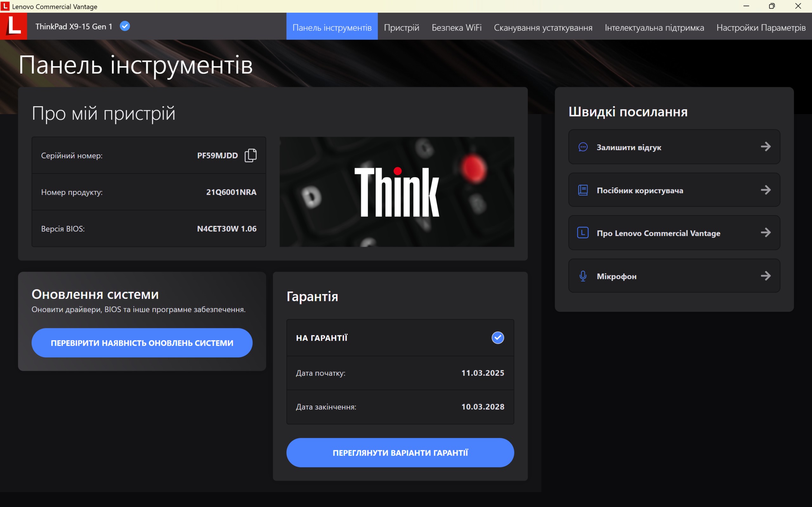Select Інтелектуальна підтримка in the navigation
This screenshot has width=812, height=507.
point(654,28)
